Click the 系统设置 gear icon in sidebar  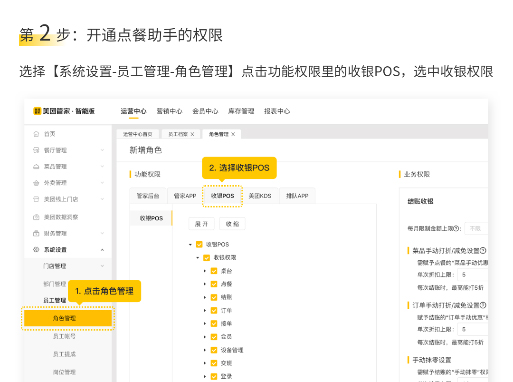click(36, 250)
